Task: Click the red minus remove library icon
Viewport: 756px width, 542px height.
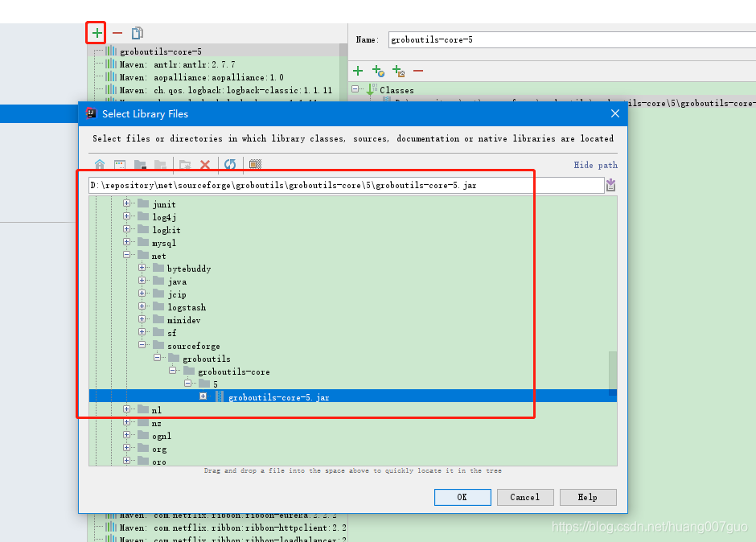Action: point(117,33)
